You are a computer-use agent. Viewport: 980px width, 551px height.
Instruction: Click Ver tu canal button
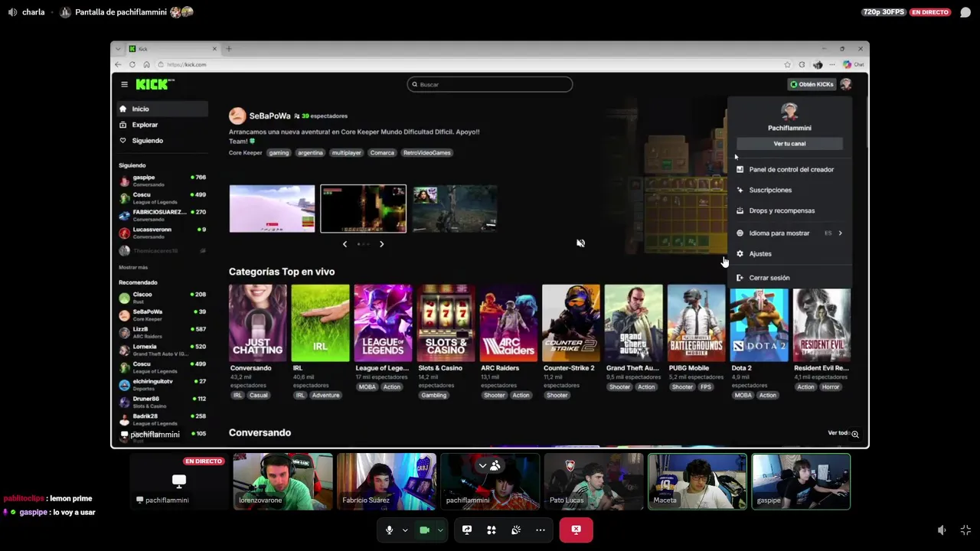coord(789,143)
